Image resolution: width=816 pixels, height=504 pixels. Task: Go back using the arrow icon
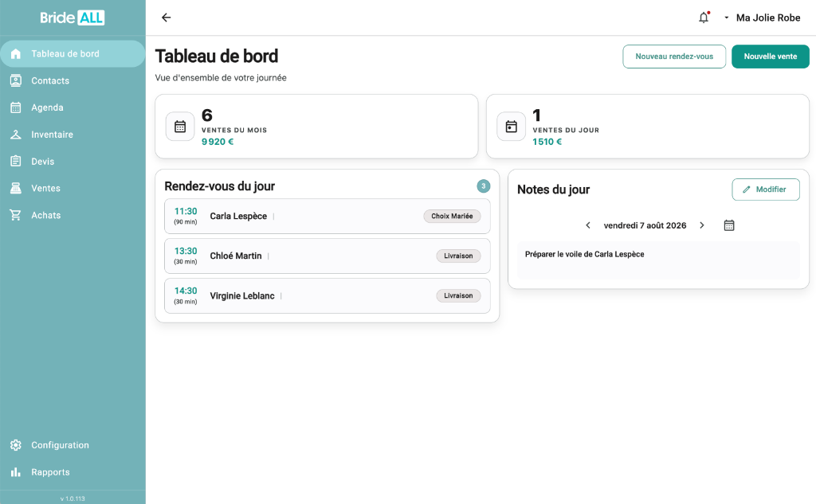coord(166,18)
